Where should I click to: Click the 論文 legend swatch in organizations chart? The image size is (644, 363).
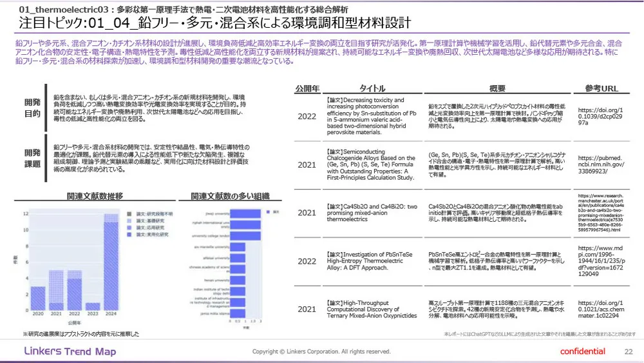tap(268, 211)
